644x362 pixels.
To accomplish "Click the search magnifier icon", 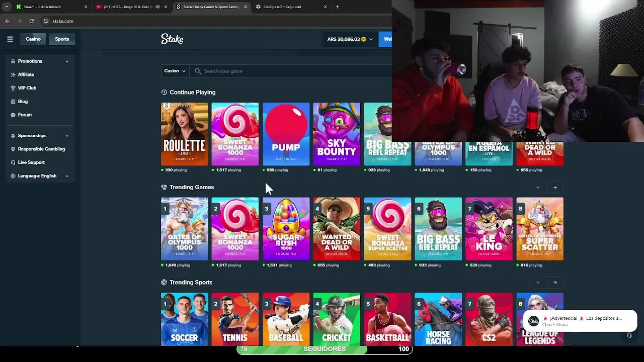I will click(x=198, y=71).
